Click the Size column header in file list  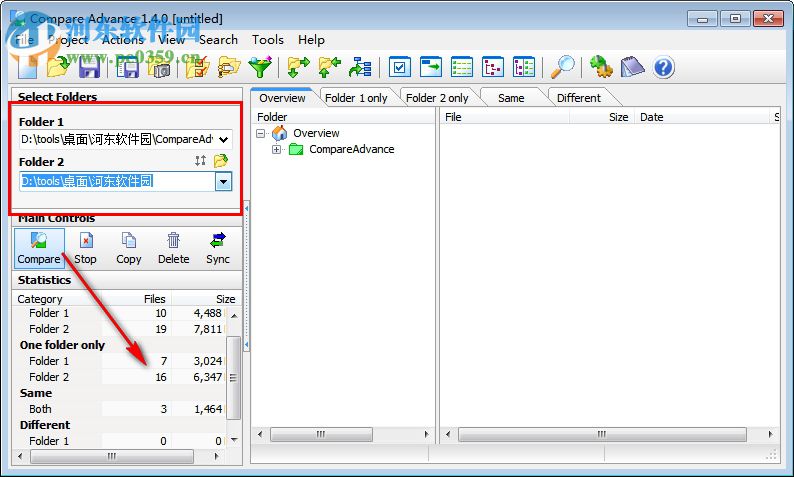coord(601,117)
